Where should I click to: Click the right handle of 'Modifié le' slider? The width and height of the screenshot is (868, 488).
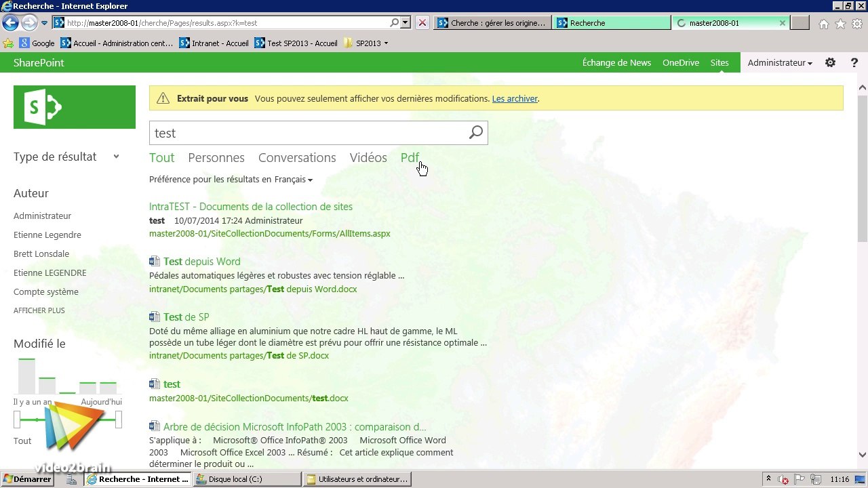tap(119, 420)
